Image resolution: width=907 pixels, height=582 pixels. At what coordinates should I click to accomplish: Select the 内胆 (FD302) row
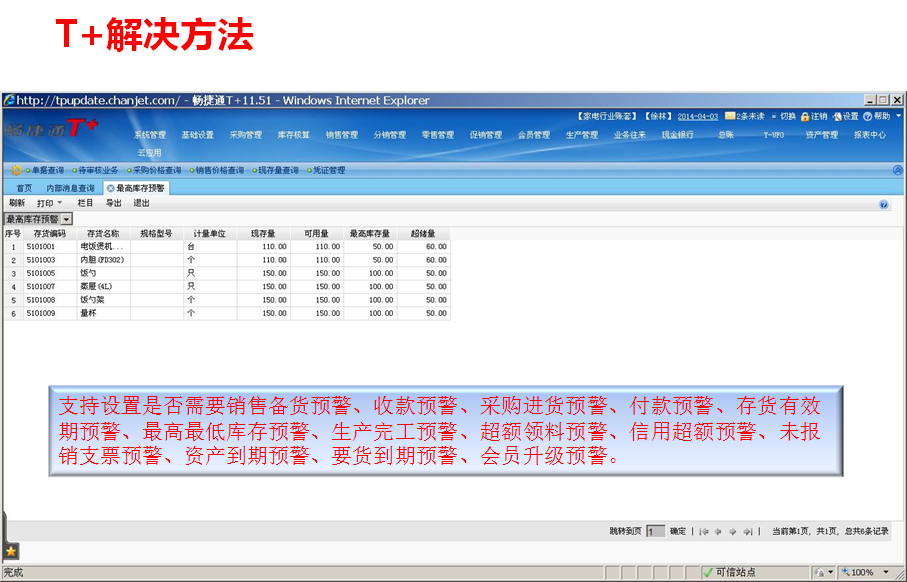click(x=227, y=260)
